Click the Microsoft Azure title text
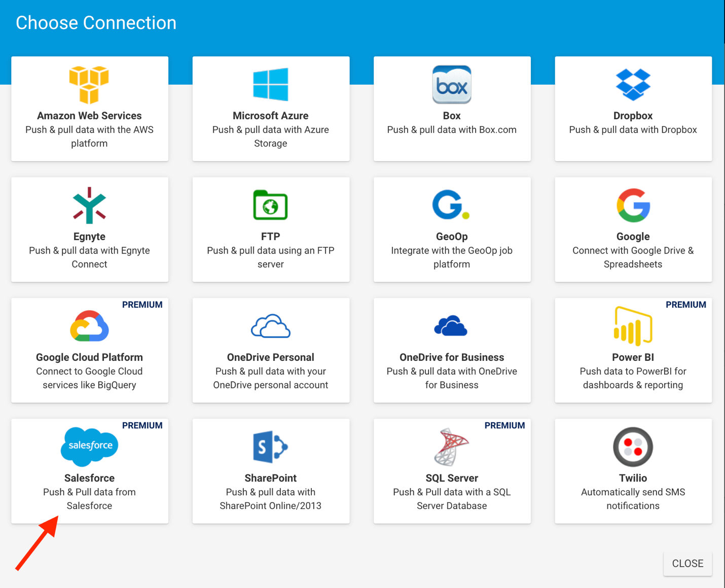Viewport: 725px width, 588px height. [271, 116]
